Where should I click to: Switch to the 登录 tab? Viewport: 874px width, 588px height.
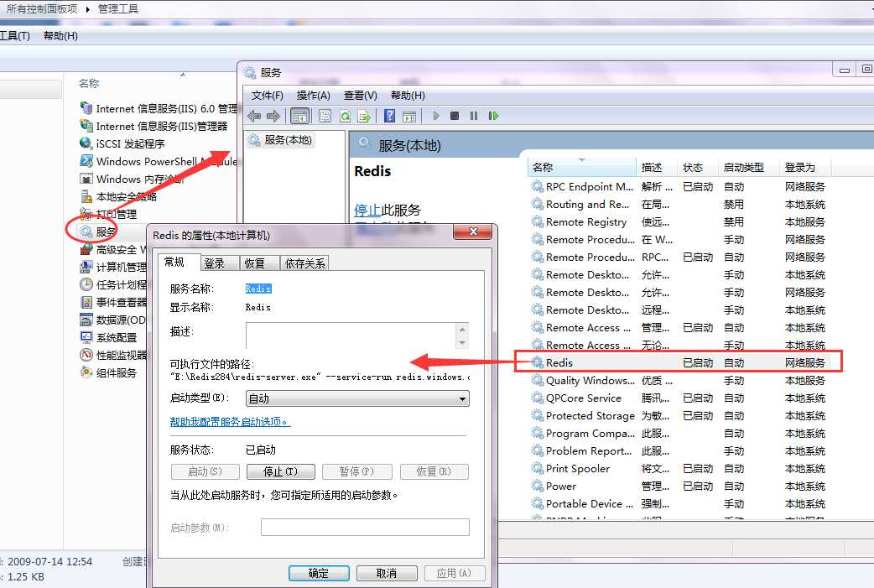[x=220, y=263]
